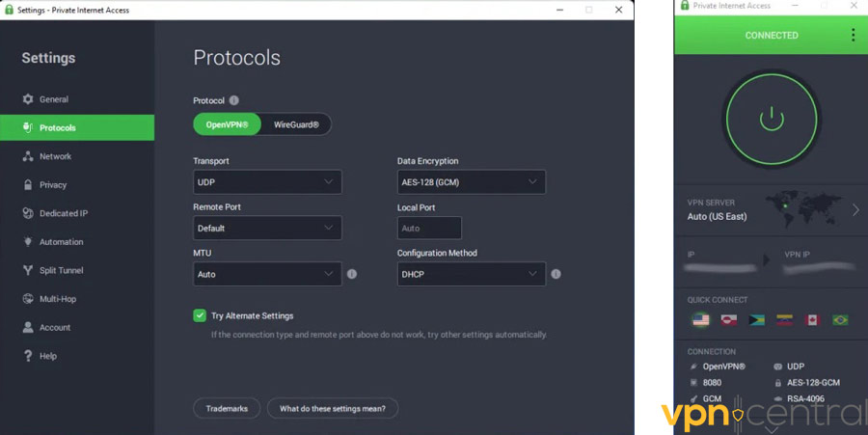Open the Remote Port Default dropdown
The width and height of the screenshot is (868, 435).
(267, 228)
